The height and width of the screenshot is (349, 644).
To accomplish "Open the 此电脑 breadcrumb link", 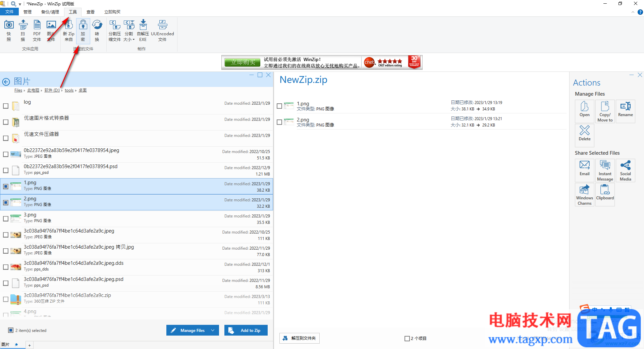I will 33,90.
